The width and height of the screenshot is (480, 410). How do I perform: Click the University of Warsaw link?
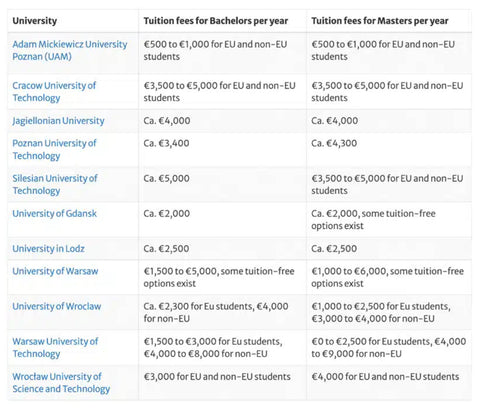55,271
